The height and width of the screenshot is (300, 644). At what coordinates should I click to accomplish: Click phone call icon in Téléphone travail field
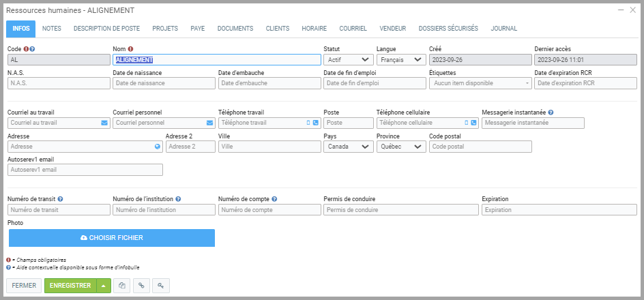315,123
